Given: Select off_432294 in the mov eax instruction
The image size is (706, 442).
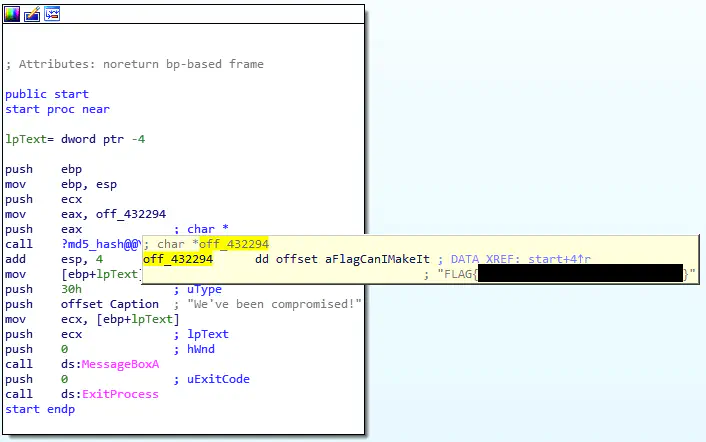Looking at the screenshot, I should (x=130, y=214).
